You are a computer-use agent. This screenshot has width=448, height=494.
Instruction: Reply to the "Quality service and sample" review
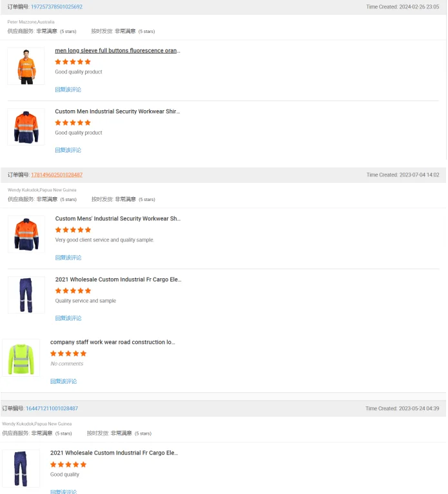[x=68, y=318]
